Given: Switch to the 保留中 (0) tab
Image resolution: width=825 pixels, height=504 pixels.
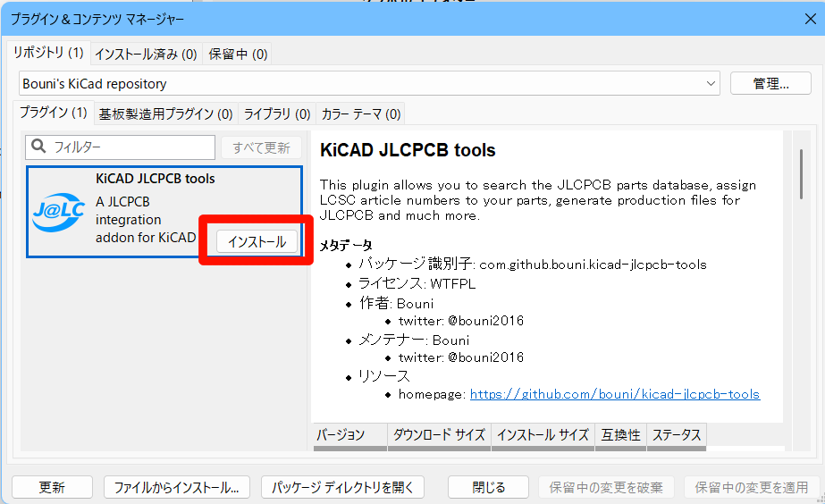Looking at the screenshot, I should [238, 55].
